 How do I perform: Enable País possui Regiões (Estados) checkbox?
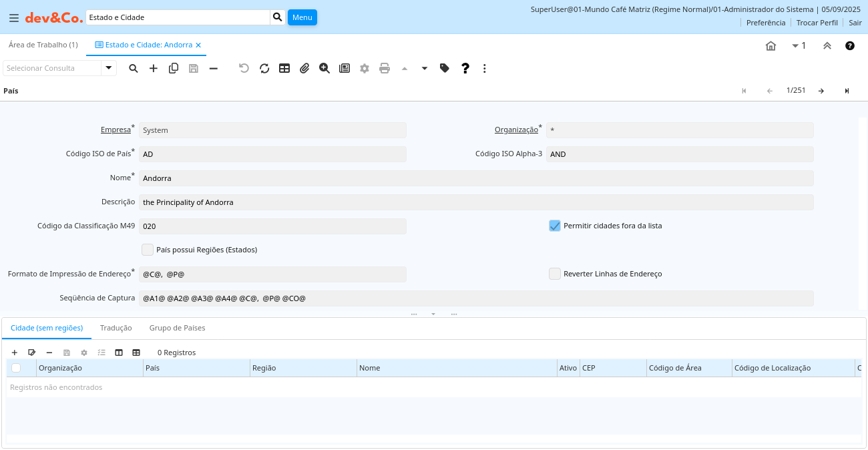point(148,250)
